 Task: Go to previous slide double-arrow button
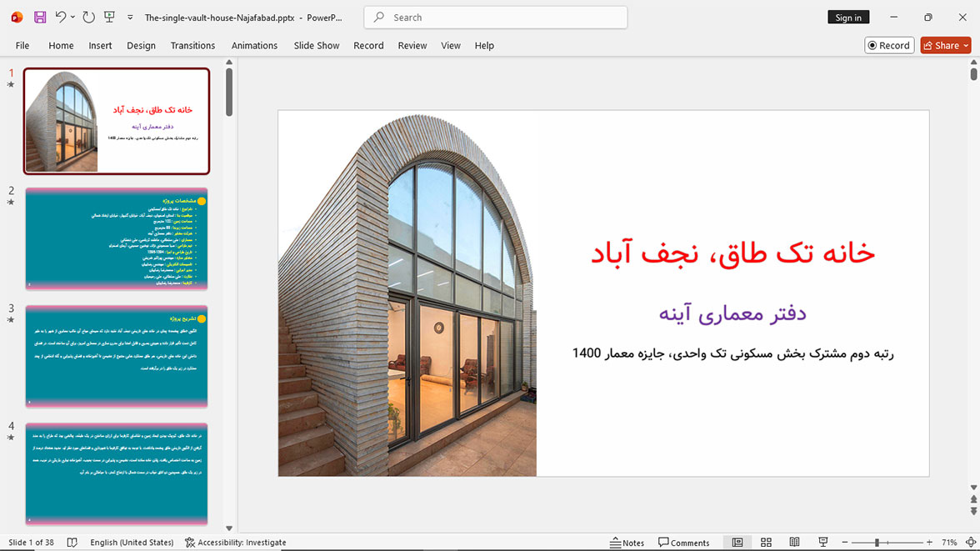973,499
